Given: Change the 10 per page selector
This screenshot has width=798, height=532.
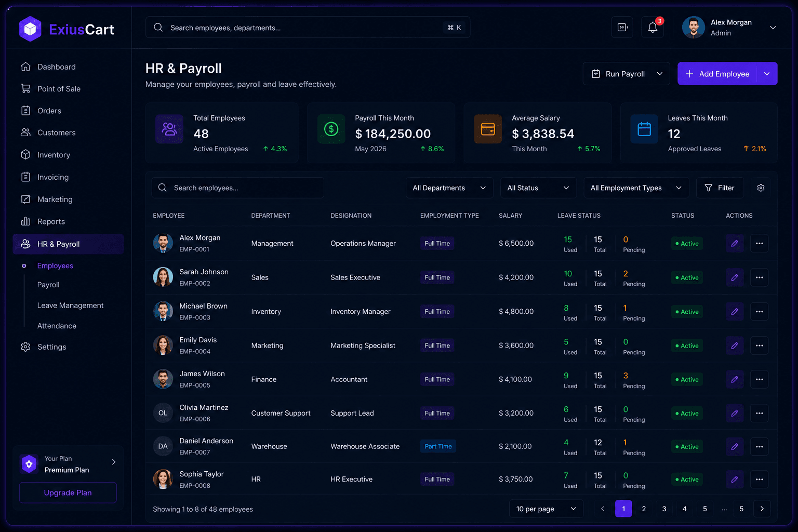Looking at the screenshot, I should (x=546, y=509).
